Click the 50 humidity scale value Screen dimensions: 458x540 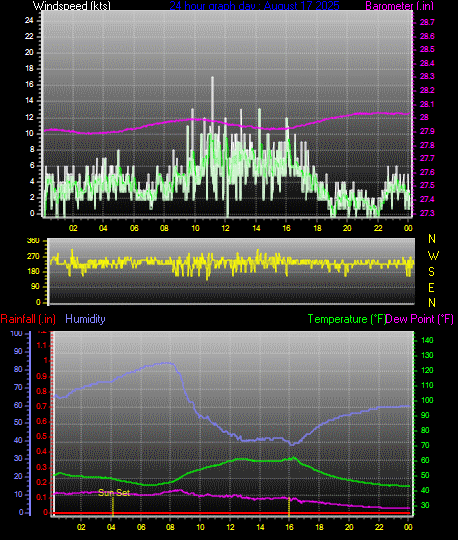click(18, 422)
